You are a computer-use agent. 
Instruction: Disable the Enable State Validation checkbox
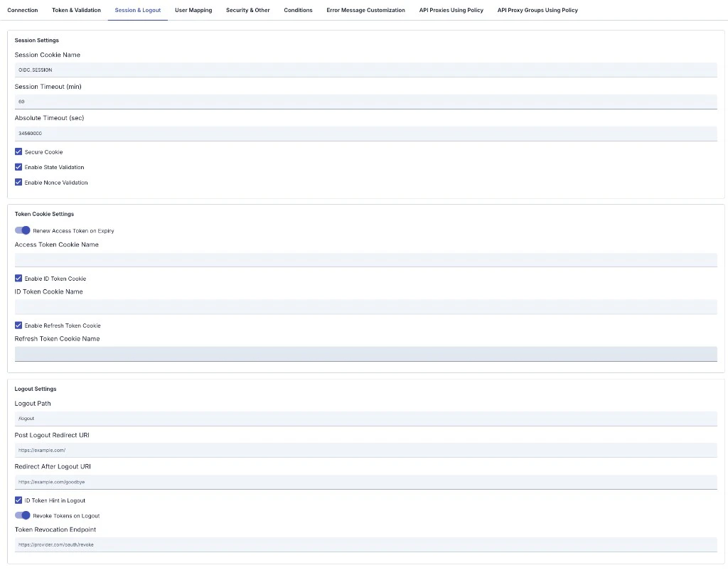click(18, 167)
